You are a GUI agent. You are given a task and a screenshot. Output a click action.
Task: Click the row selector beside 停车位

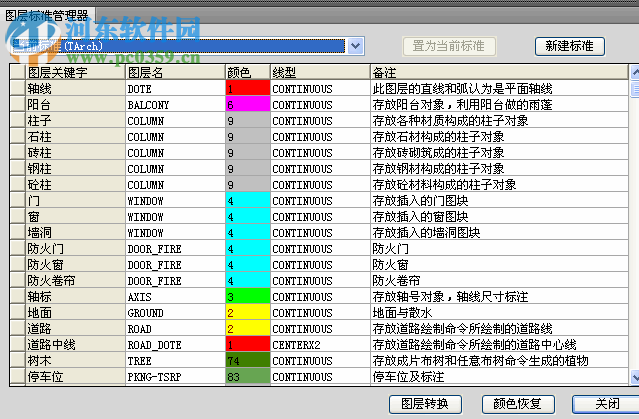pyautogui.click(x=18, y=377)
